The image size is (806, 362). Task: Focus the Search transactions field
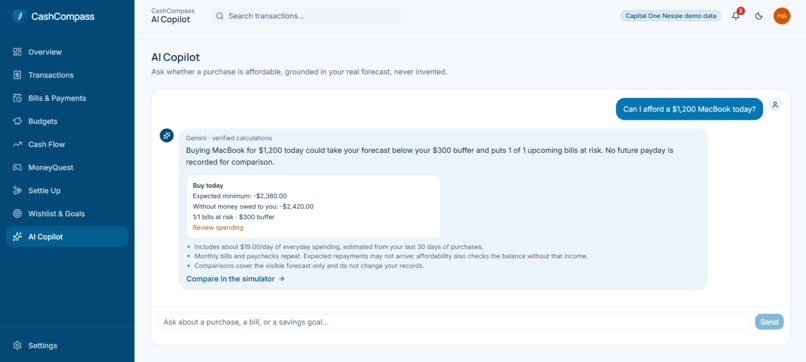pos(309,16)
